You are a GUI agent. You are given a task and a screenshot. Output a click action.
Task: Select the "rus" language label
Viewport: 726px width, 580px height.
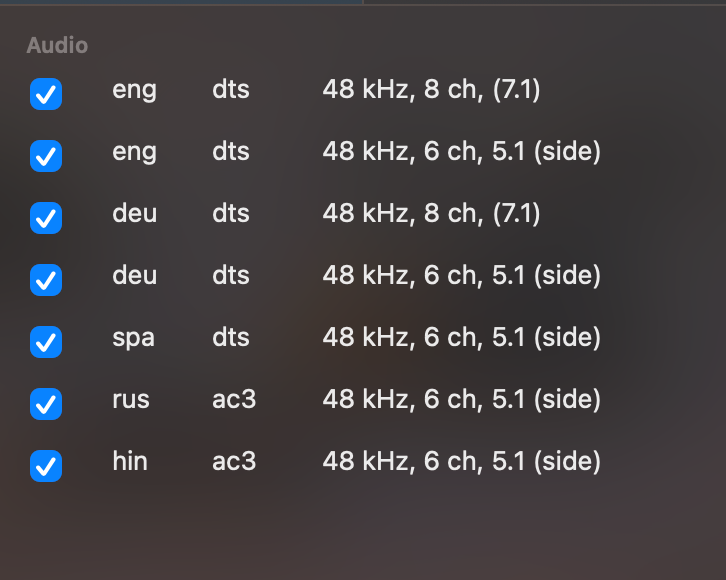tap(131, 399)
